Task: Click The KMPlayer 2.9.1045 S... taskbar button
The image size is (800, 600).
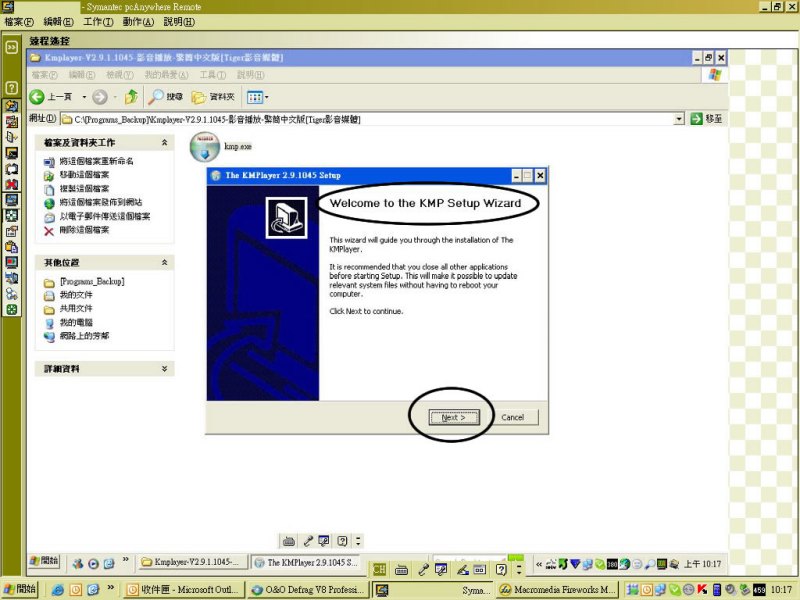Action: click(x=305, y=562)
